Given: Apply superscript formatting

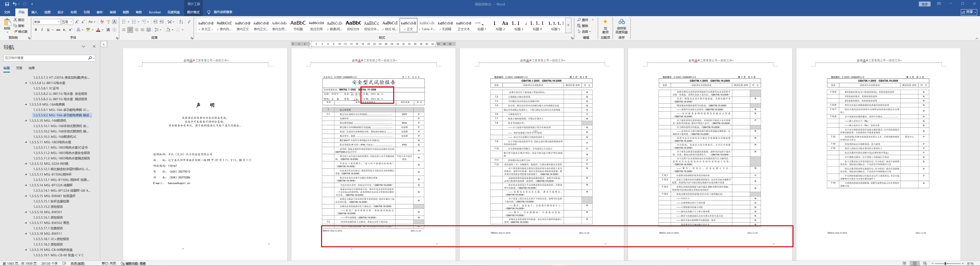Looking at the screenshot, I should click(70, 30).
